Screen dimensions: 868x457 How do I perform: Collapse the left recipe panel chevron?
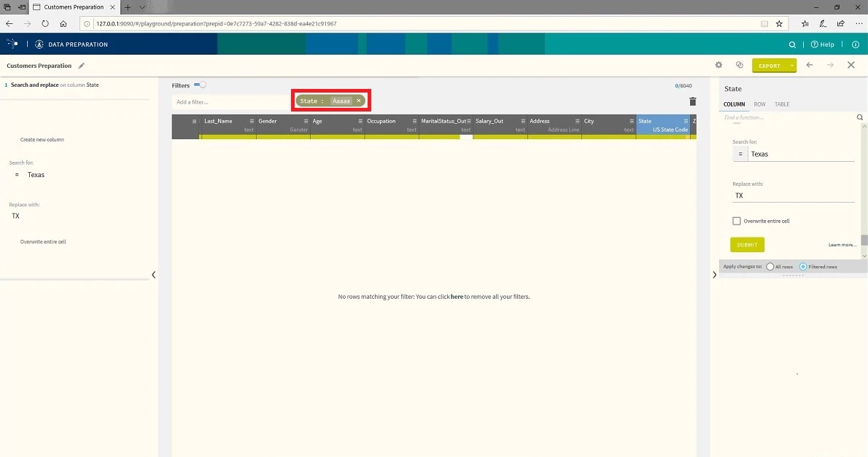[153, 275]
